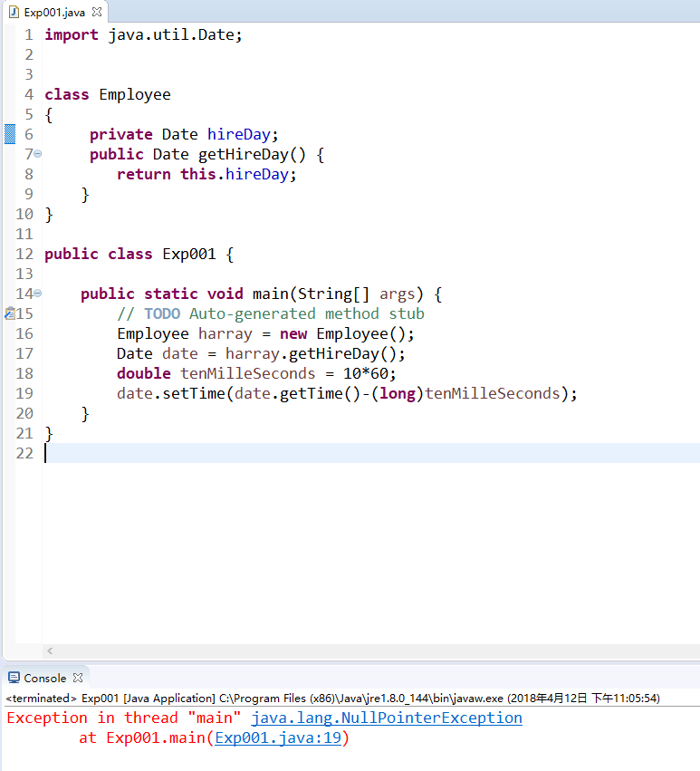Viewport: 700px width, 771px height.
Task: Place cursor on 'import java.util.Date;' line
Action: click(x=144, y=35)
